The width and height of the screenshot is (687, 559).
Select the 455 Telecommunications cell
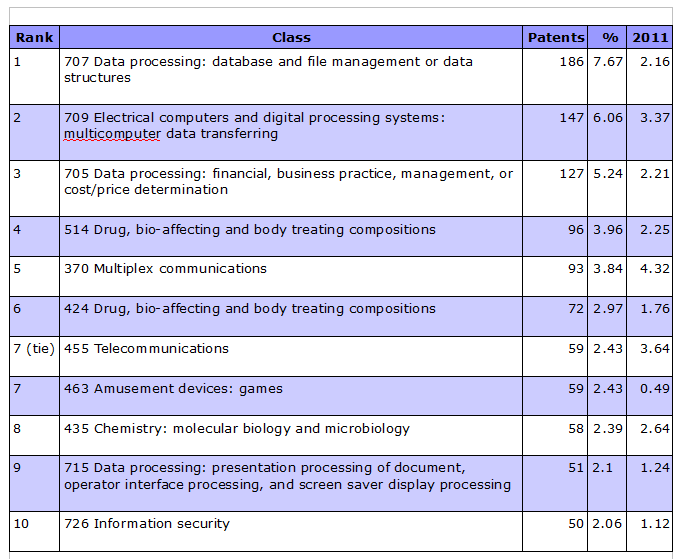tap(147, 348)
